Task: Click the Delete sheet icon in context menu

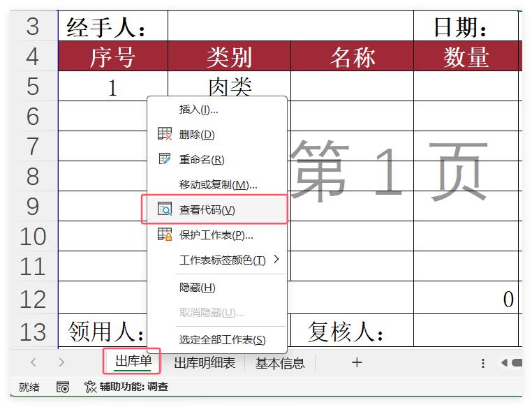Action: (x=165, y=134)
